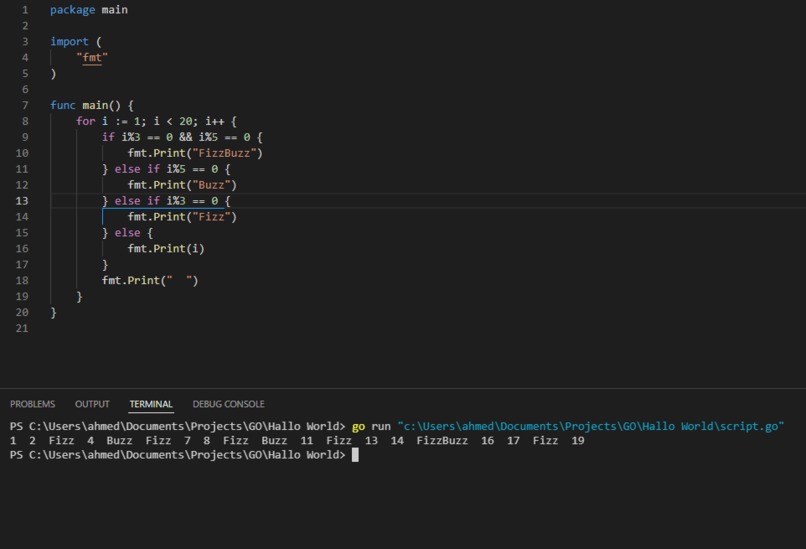Screen dimensions: 806x549
Task: Click the '} else {' line 15
Action: 127,233
